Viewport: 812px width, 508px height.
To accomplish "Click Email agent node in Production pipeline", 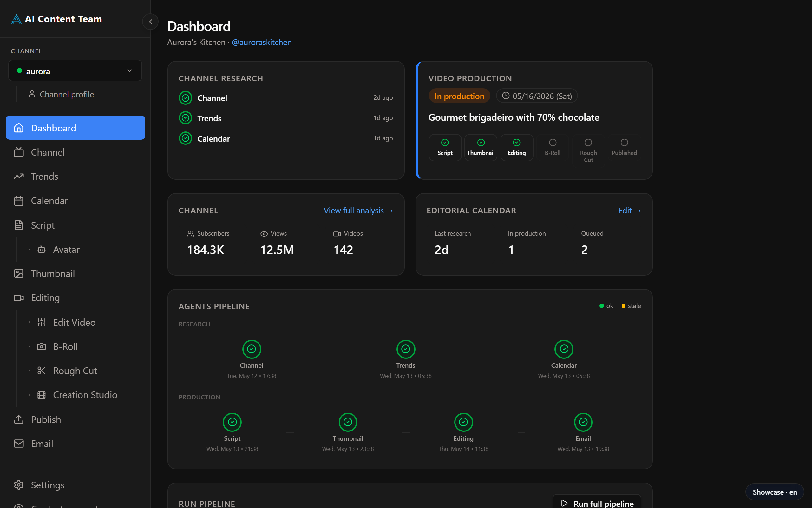I will click(583, 422).
